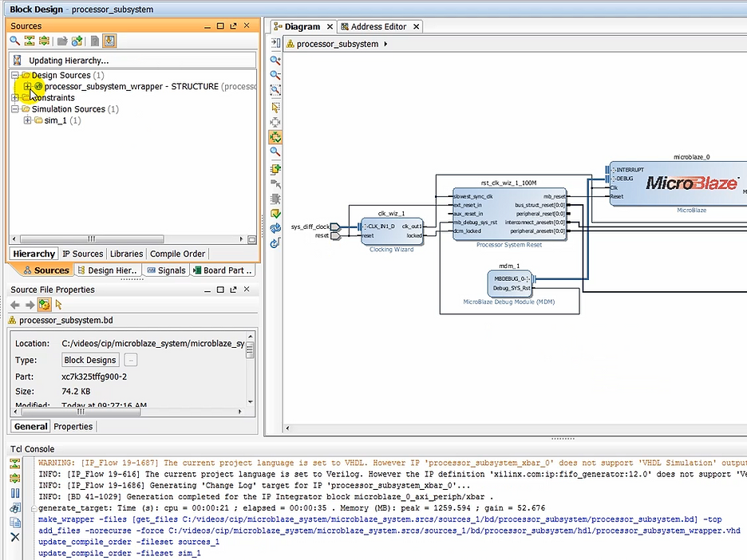Switch to the Address Editor tab
The width and height of the screenshot is (747, 560).
pyautogui.click(x=375, y=26)
